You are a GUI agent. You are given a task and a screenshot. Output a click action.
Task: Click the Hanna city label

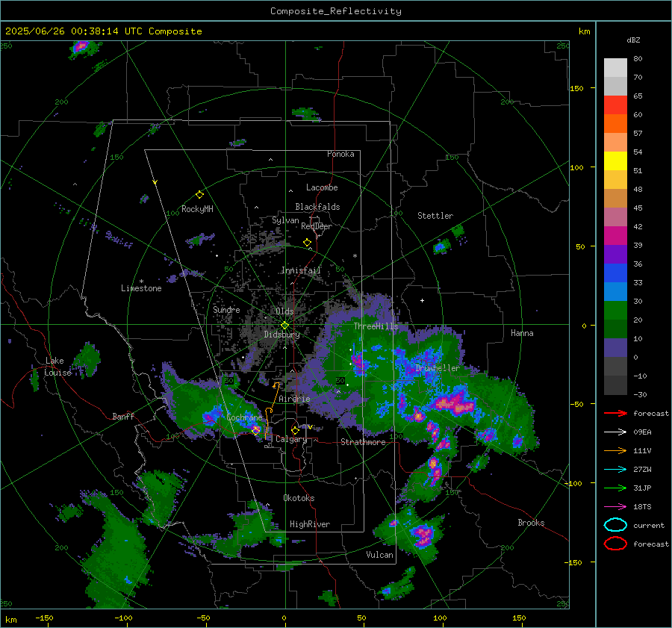[x=522, y=333]
